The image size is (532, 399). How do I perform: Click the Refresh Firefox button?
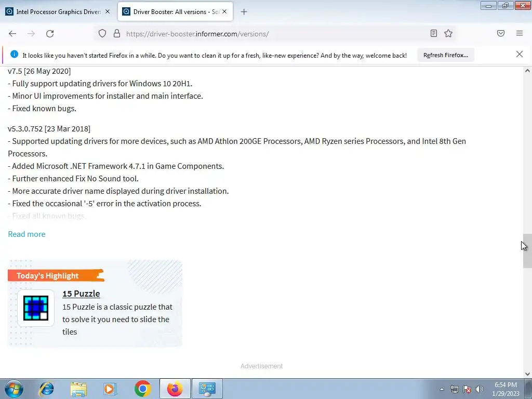(x=445, y=55)
